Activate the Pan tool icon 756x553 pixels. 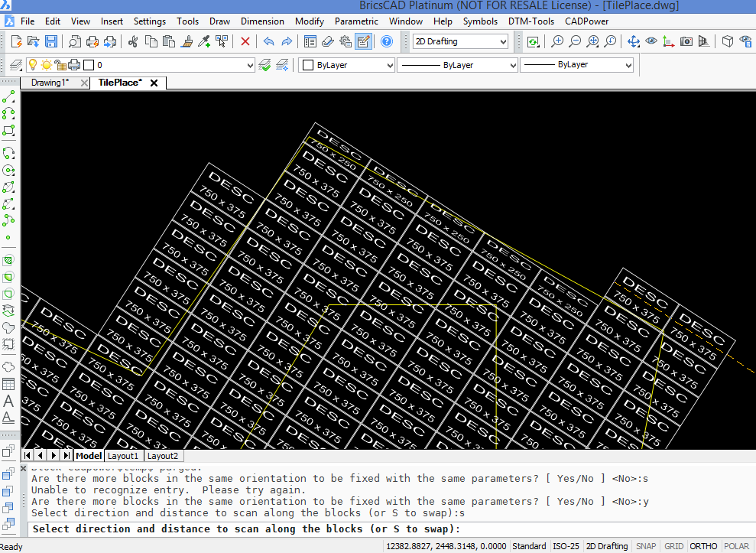pos(633,41)
